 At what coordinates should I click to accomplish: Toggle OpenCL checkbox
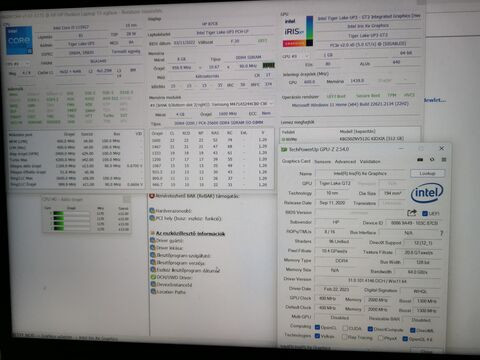coord(317,328)
